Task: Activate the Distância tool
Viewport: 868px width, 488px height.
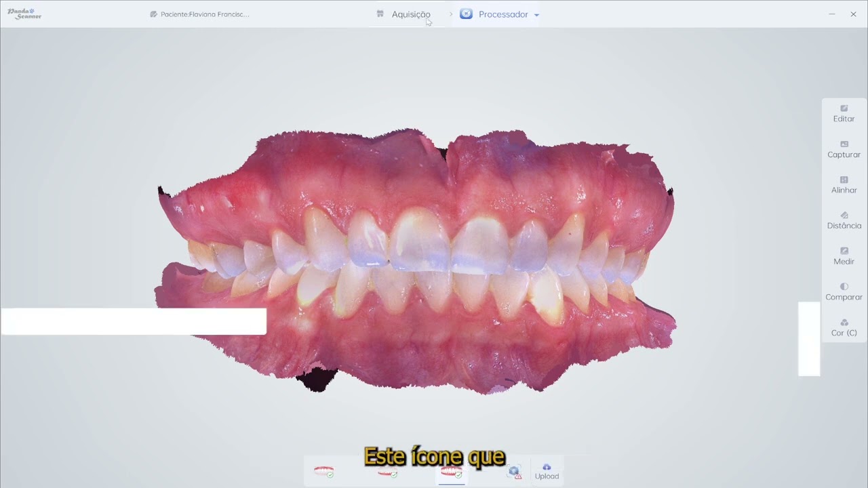Action: click(x=844, y=220)
